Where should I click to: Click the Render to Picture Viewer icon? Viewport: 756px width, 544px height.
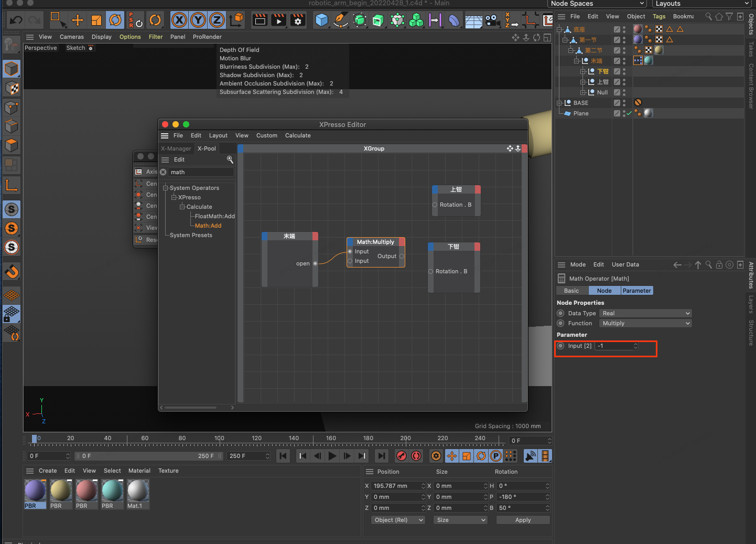279,20
